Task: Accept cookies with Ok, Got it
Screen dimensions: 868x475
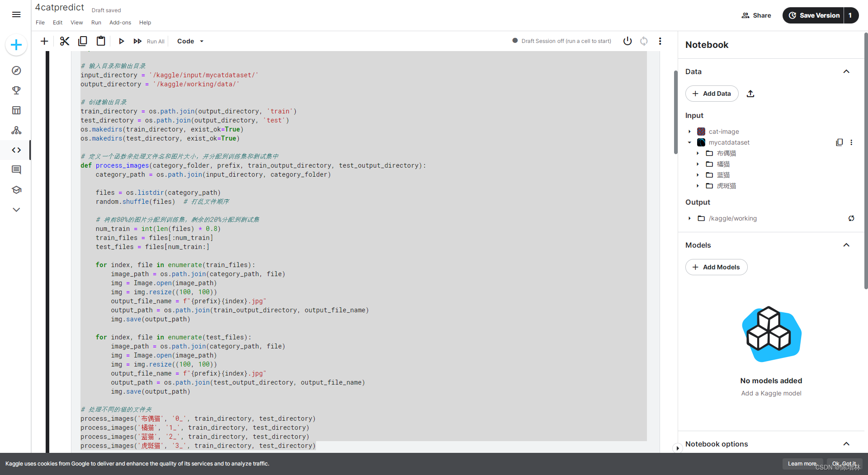Action: (x=844, y=464)
